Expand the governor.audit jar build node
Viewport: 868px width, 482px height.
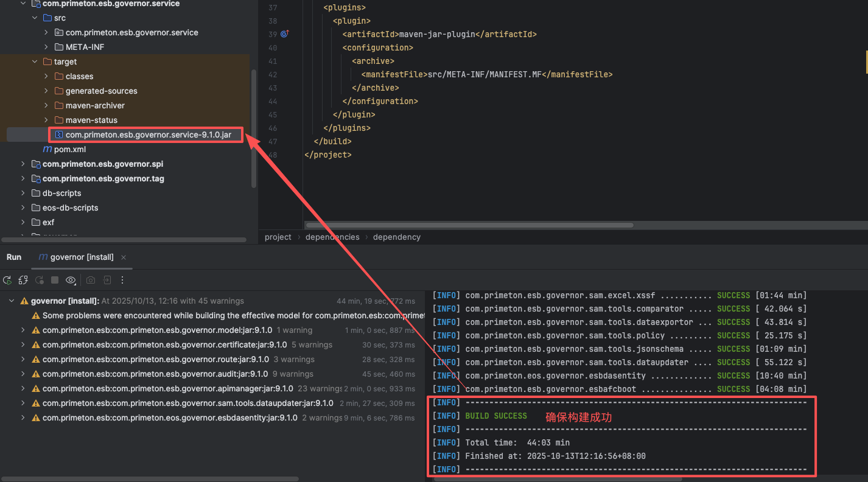coord(23,374)
